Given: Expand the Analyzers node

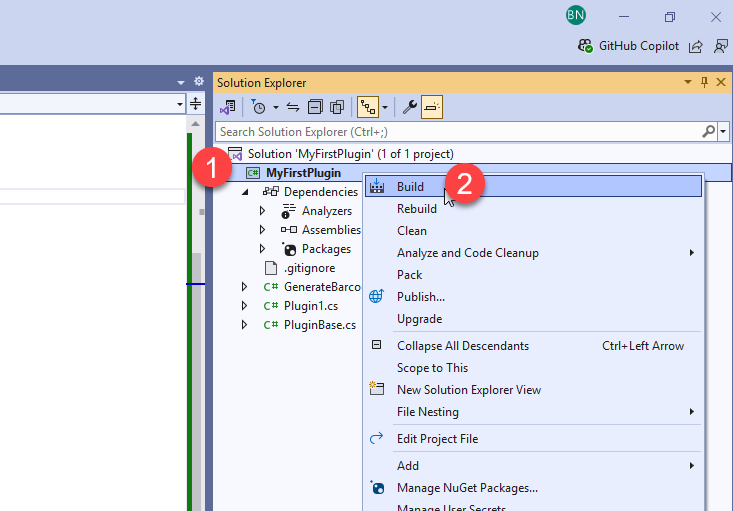Looking at the screenshot, I should pyautogui.click(x=262, y=211).
